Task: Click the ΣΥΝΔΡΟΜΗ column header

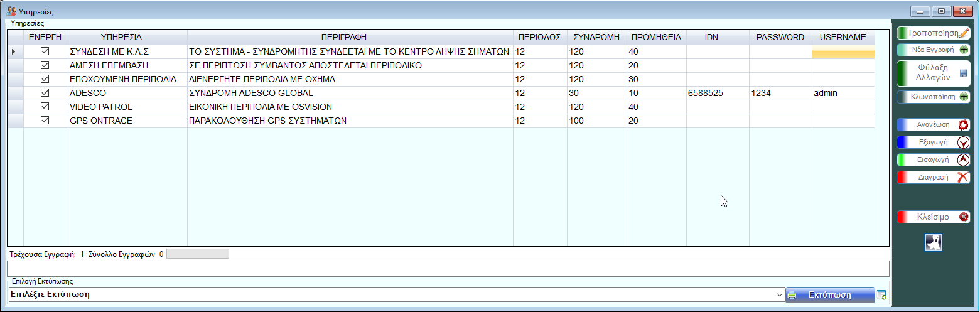Action: pyautogui.click(x=596, y=37)
